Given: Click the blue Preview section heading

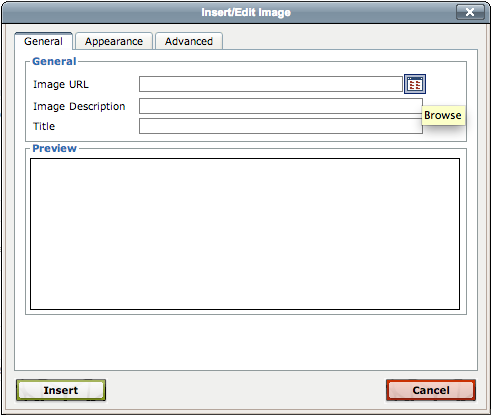Looking at the screenshot, I should tap(54, 148).
